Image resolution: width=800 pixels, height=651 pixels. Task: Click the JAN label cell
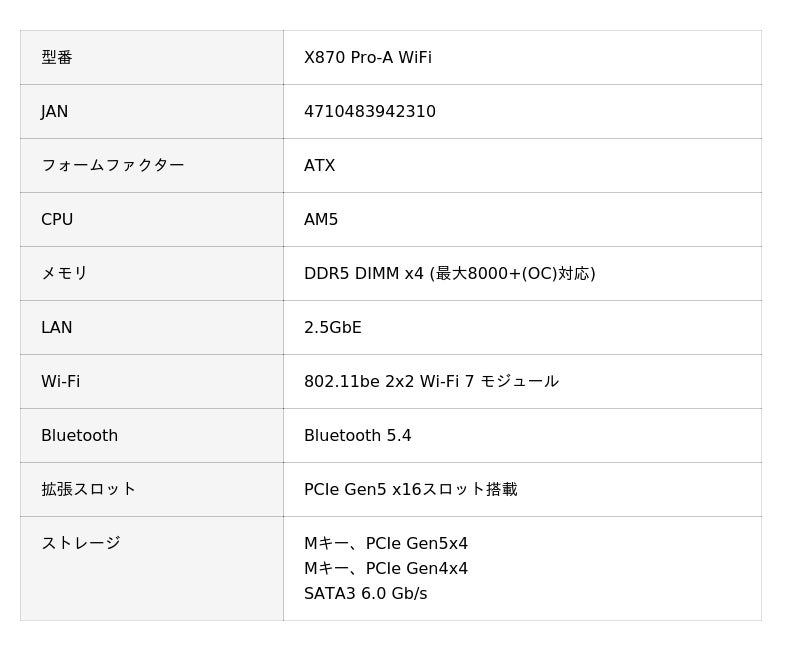(x=55, y=112)
